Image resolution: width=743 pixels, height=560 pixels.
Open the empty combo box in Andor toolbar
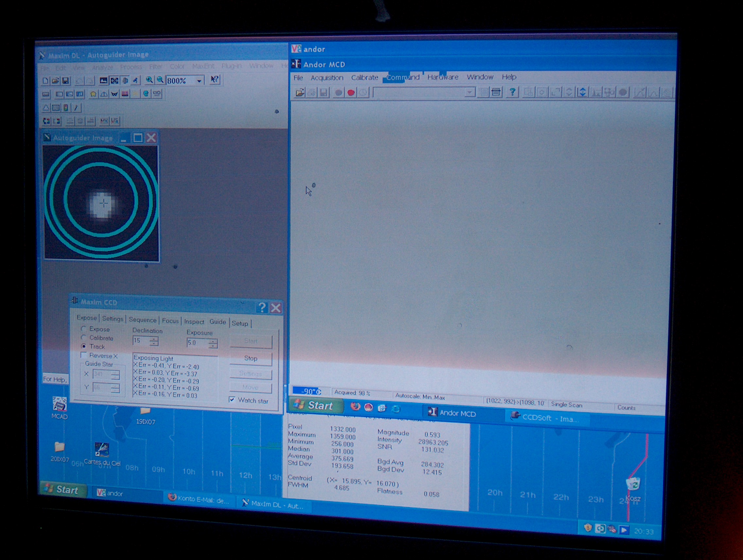pyautogui.click(x=424, y=92)
